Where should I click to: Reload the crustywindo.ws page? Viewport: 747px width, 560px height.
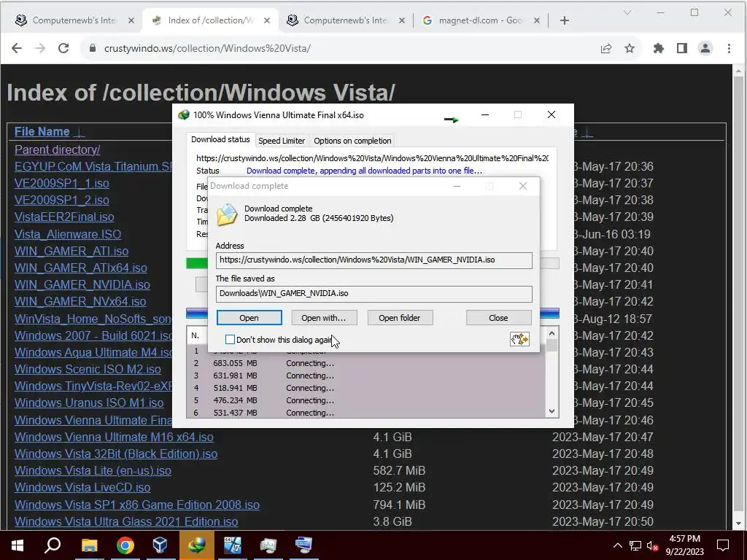tap(63, 48)
